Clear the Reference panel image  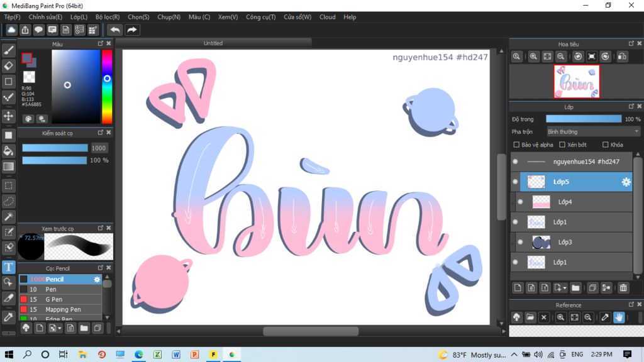pos(544,317)
